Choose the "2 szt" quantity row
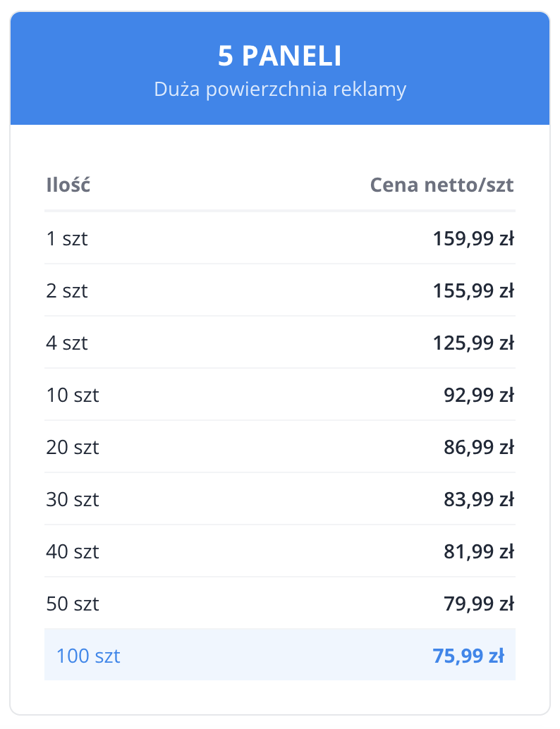The image size is (560, 729). (67, 291)
